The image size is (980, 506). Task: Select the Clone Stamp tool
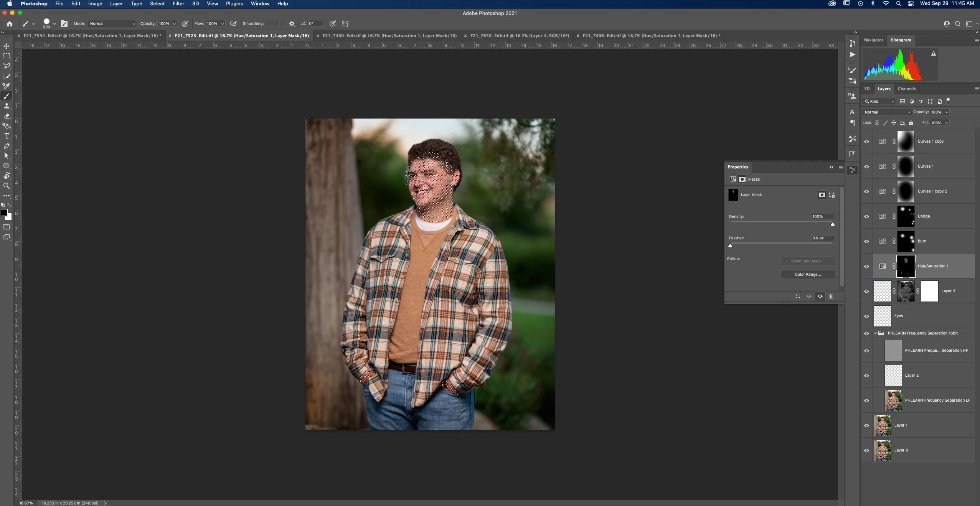point(7,106)
